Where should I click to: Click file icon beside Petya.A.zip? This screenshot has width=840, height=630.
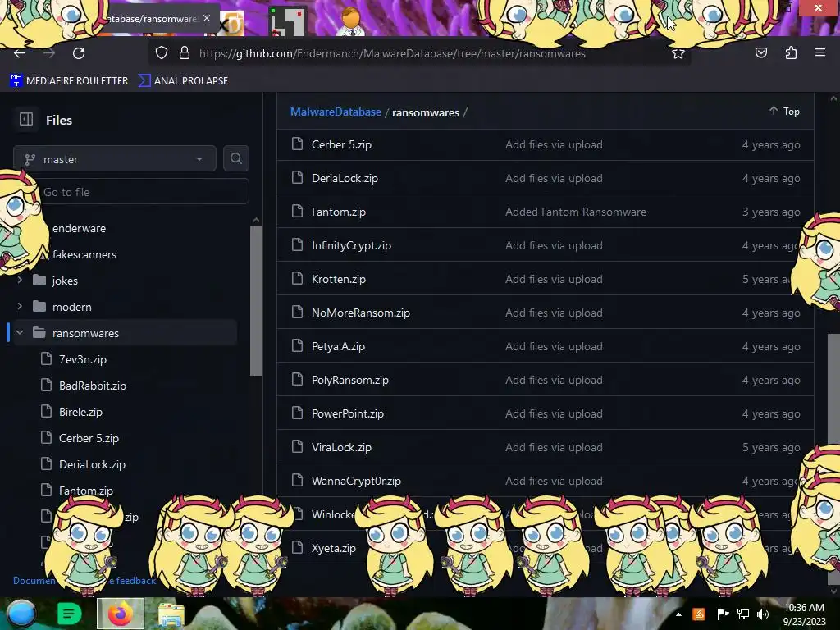point(297,346)
